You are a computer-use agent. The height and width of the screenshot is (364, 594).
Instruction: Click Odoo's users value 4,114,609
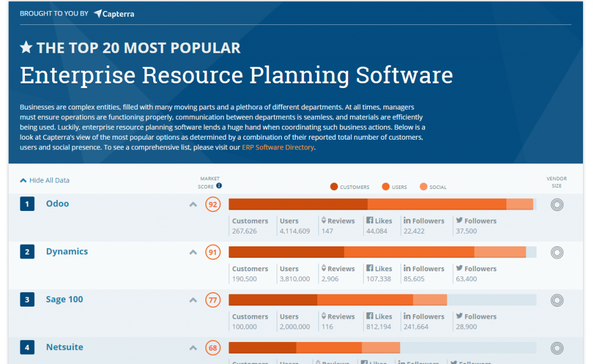pos(295,231)
